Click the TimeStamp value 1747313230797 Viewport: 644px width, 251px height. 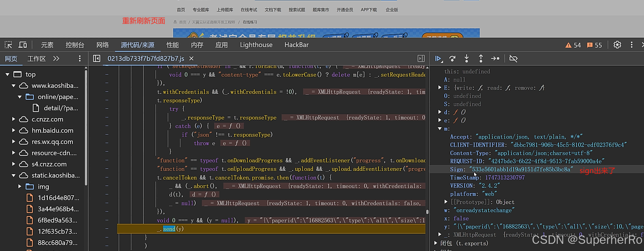(505, 178)
